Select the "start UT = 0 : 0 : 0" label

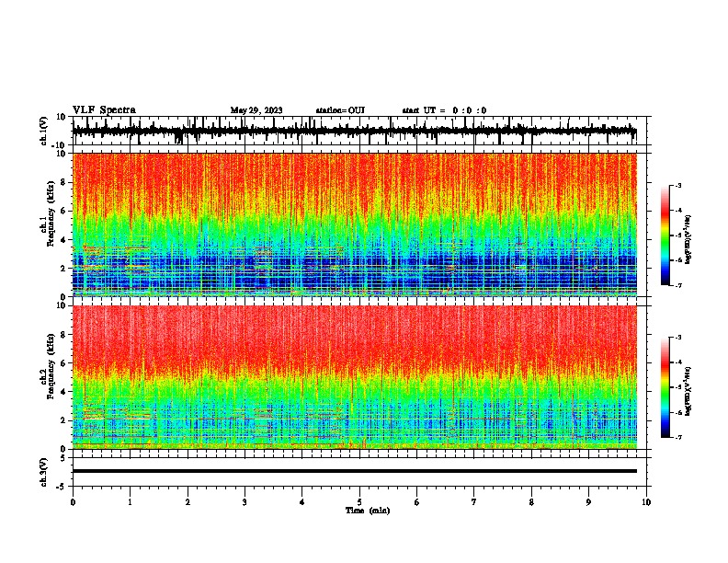tap(444, 110)
